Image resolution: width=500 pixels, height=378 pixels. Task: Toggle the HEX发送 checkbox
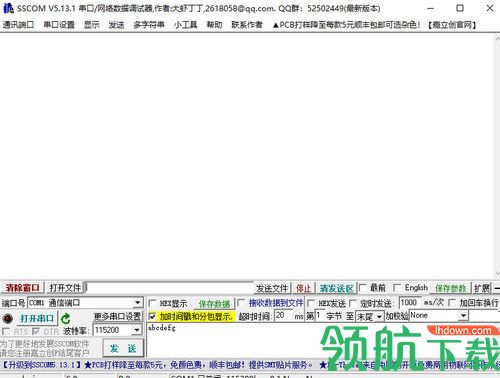(310, 303)
